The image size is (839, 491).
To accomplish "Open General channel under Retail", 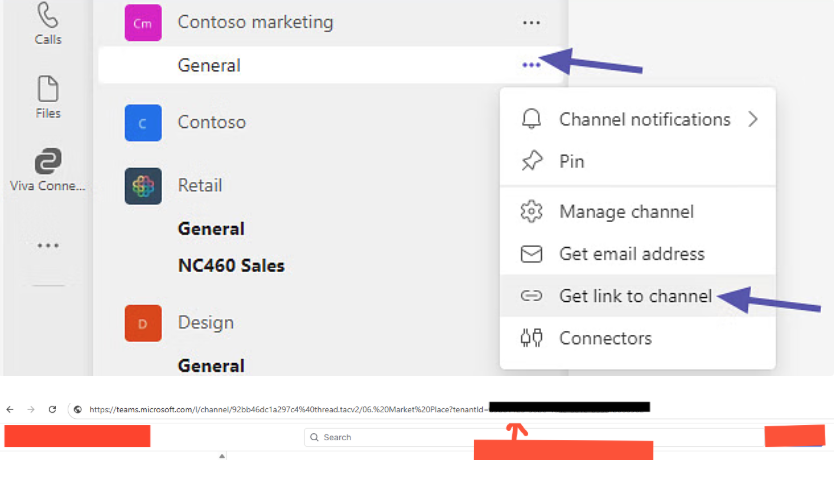I will (x=211, y=229).
